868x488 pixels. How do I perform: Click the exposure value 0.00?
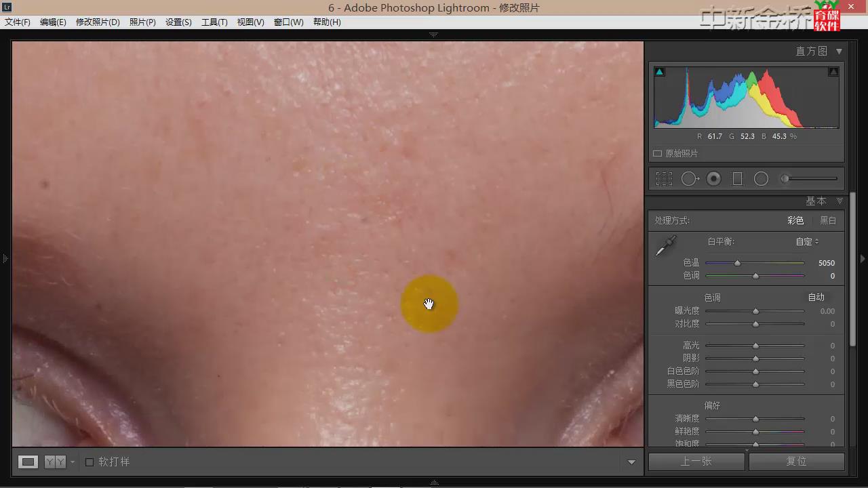tap(827, 311)
